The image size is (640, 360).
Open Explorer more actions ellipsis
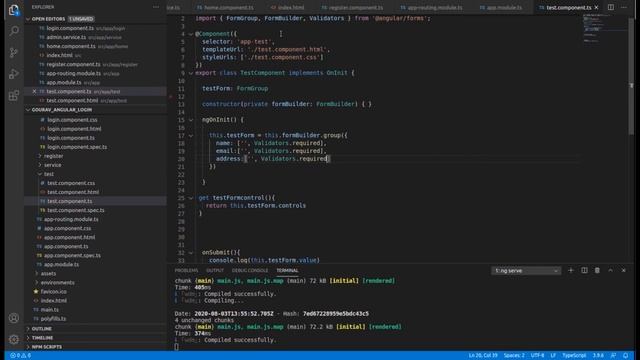click(156, 7)
